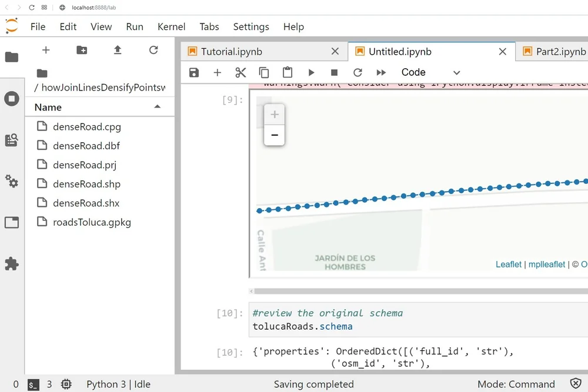Click the breadcrumb root folder icon
The image size is (588, 392).
42,73
